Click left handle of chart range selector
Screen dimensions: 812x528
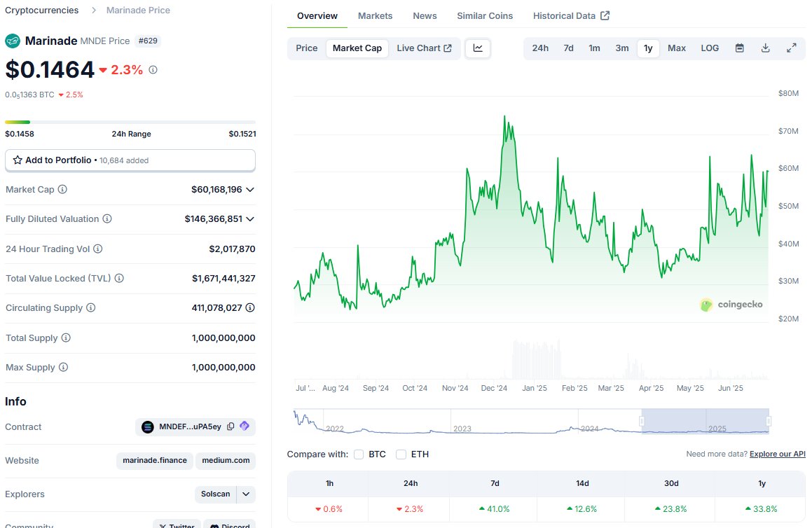point(642,421)
